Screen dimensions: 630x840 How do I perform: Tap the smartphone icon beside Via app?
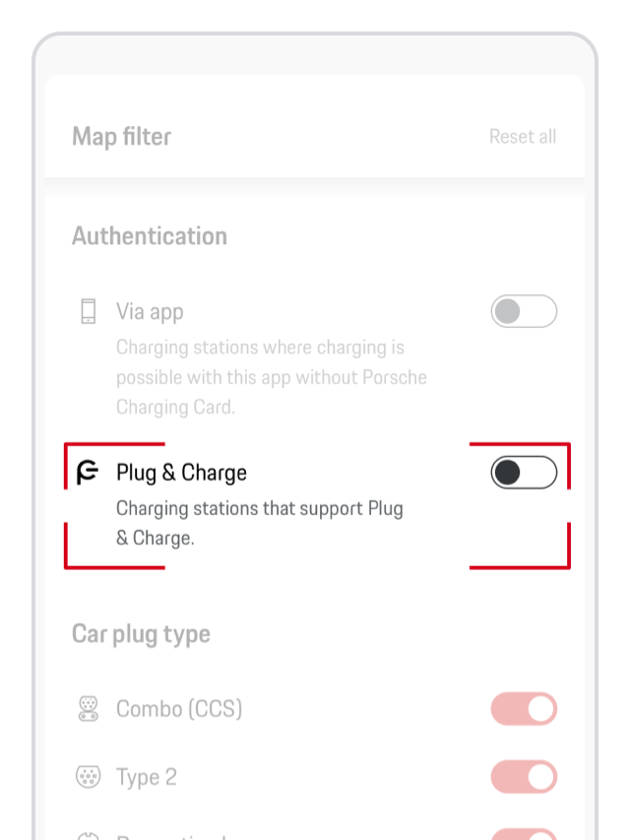[88, 309]
